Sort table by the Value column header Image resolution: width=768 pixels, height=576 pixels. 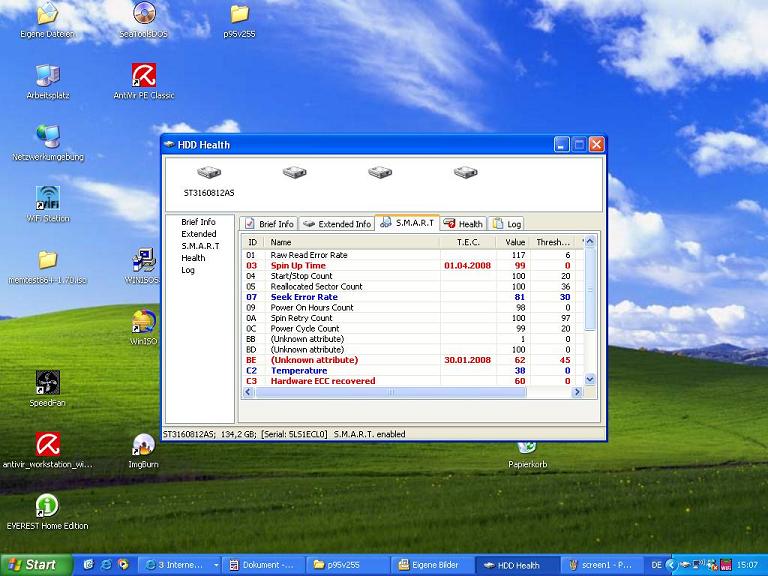tap(513, 242)
